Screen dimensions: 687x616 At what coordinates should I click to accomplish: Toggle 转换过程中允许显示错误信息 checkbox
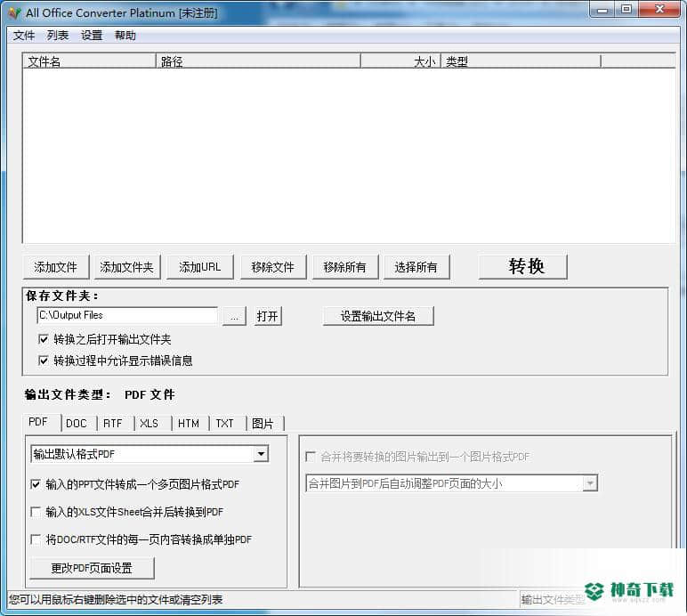click(44, 361)
